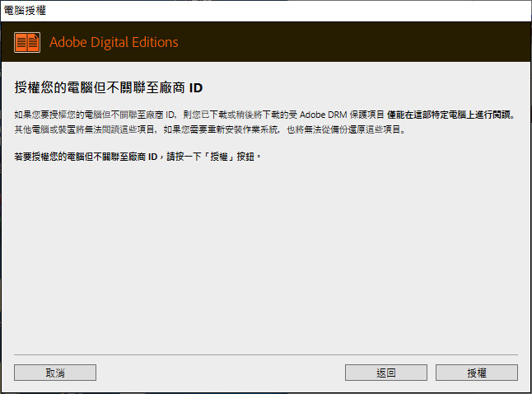The height and width of the screenshot is (394, 532).
Task: Click the Adobe Digital Editions book logo
Action: pyautogui.click(x=27, y=42)
